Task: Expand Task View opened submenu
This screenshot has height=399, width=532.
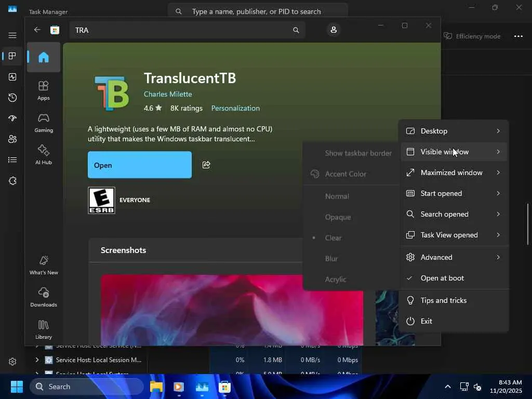Action: click(454, 235)
